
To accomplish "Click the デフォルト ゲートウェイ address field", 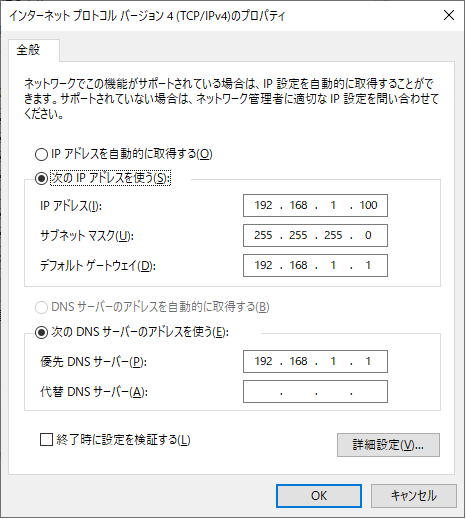I will tap(315, 265).
